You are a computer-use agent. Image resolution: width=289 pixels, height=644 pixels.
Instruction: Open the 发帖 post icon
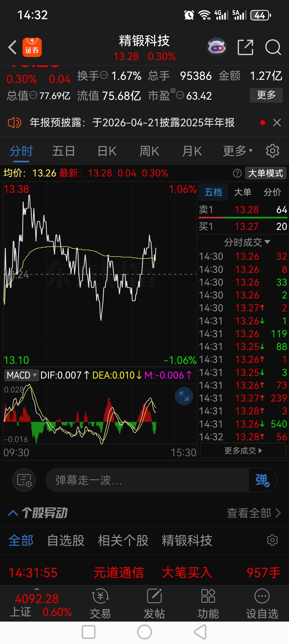pos(154,604)
